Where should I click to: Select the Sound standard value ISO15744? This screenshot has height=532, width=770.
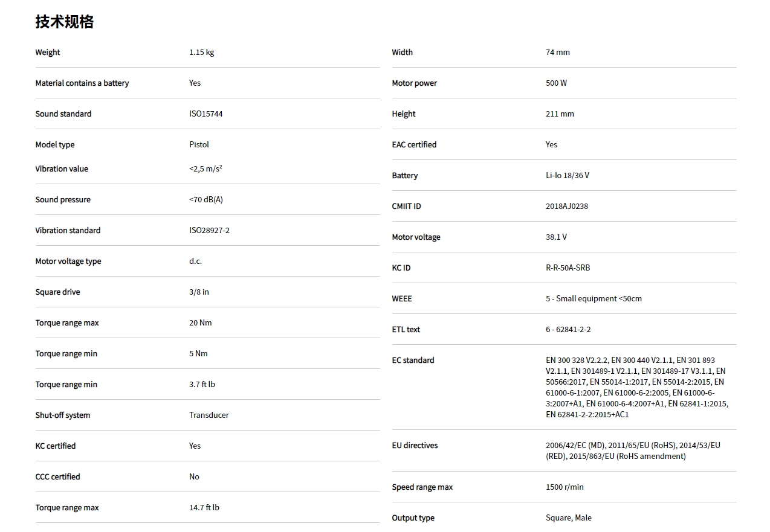(205, 114)
